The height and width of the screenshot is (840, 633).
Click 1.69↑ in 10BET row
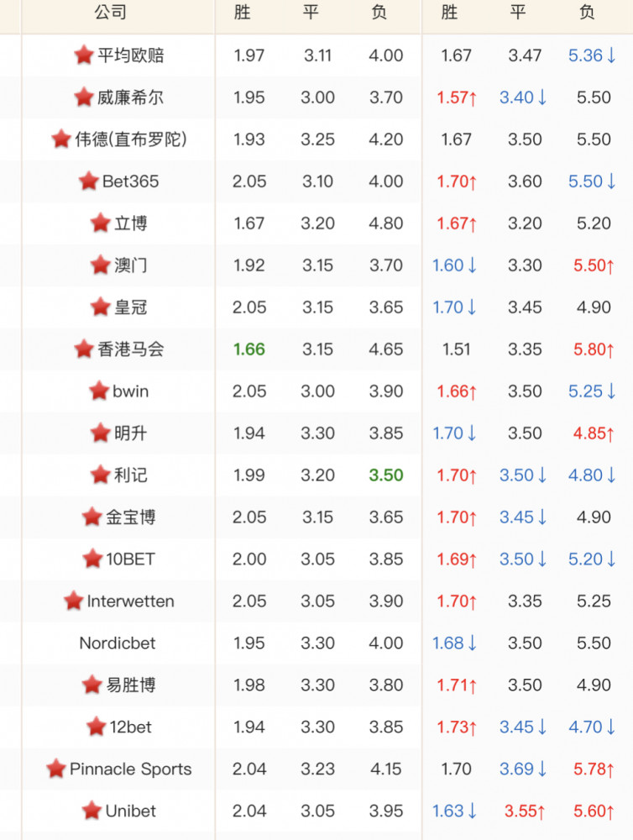(457, 559)
